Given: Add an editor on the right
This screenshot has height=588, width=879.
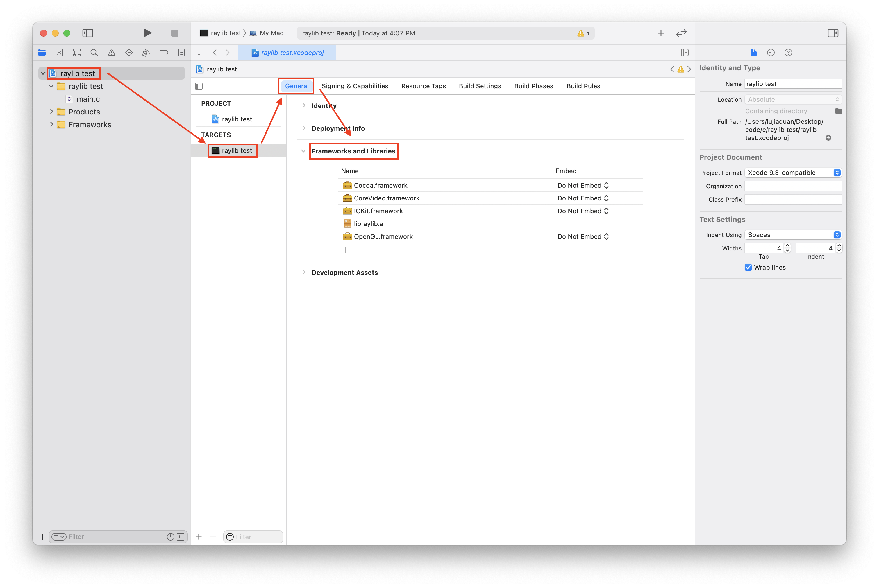Looking at the screenshot, I should 684,53.
